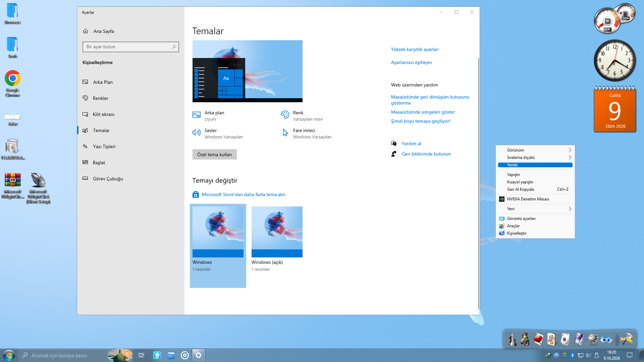Screen dimensions: 644x362
Task: Start Spider Solitaire from the dock
Action: (579, 339)
